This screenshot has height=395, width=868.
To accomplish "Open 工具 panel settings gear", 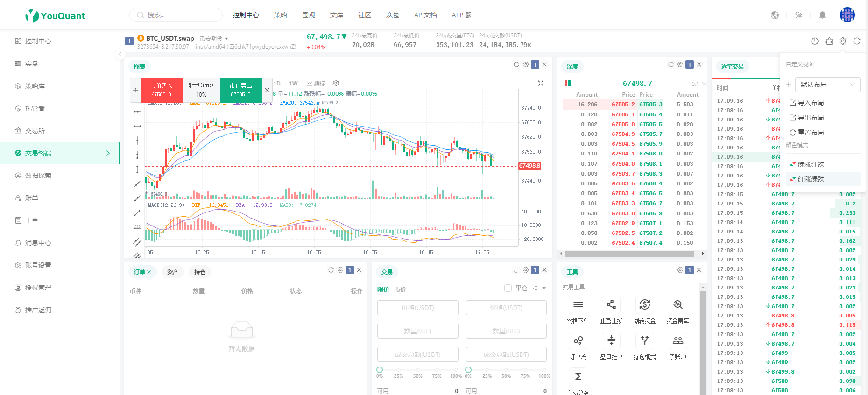I will 680,270.
